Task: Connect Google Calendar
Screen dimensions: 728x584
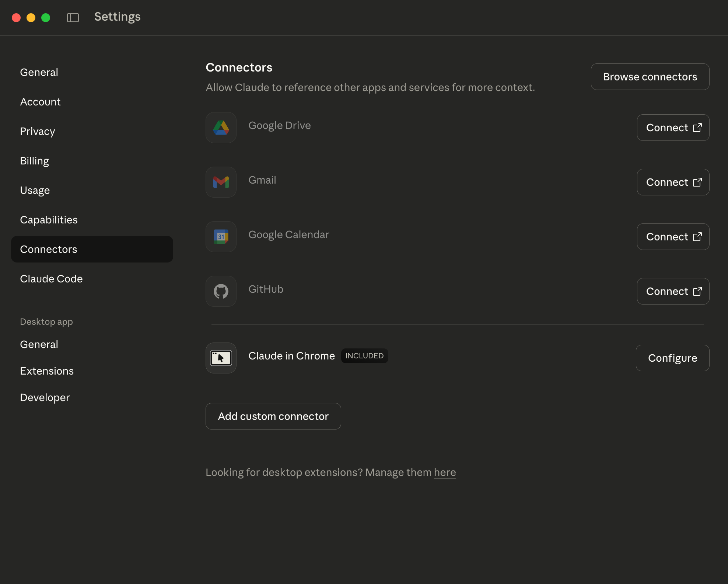Action: (x=673, y=236)
